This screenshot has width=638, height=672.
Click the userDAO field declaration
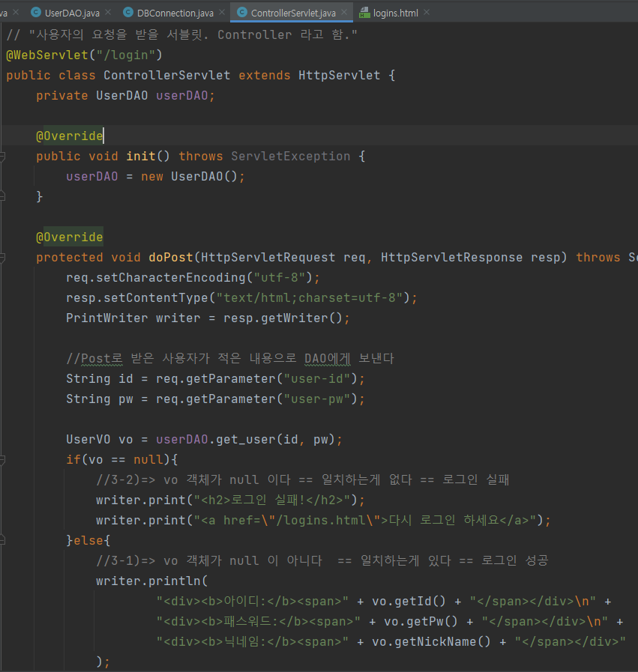[181, 95]
